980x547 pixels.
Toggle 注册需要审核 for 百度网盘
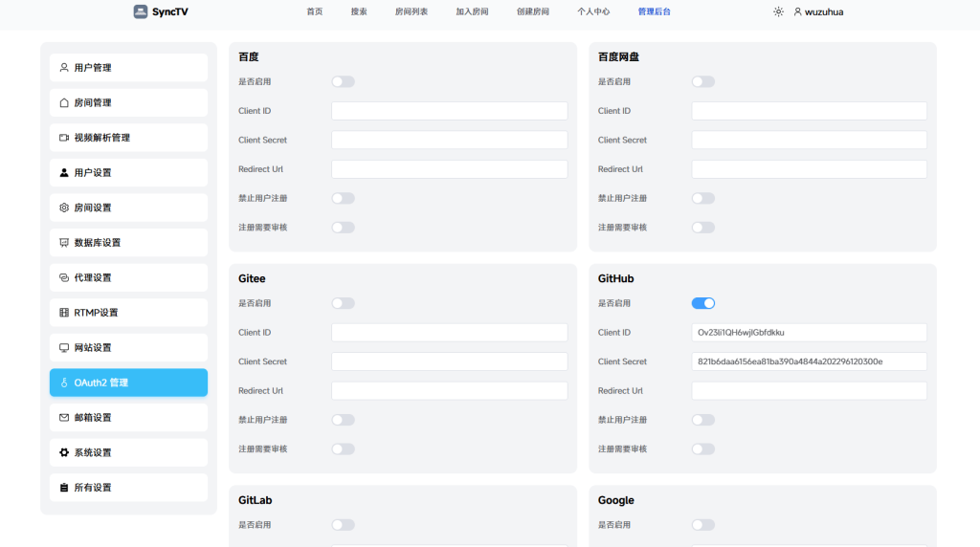[703, 228]
